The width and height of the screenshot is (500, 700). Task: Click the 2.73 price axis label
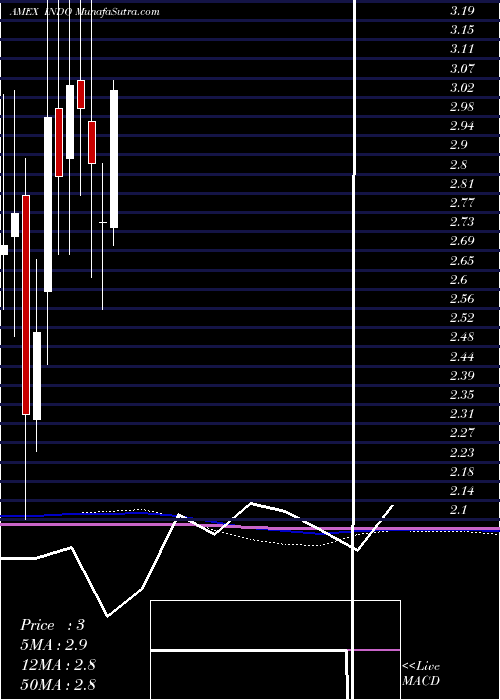pyautogui.click(x=462, y=222)
